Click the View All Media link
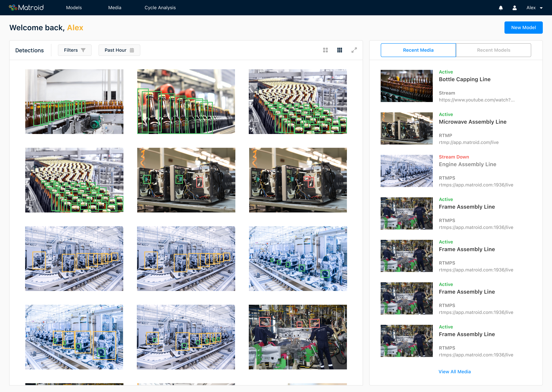Viewport: 552px width, 392px height. pyautogui.click(x=455, y=372)
